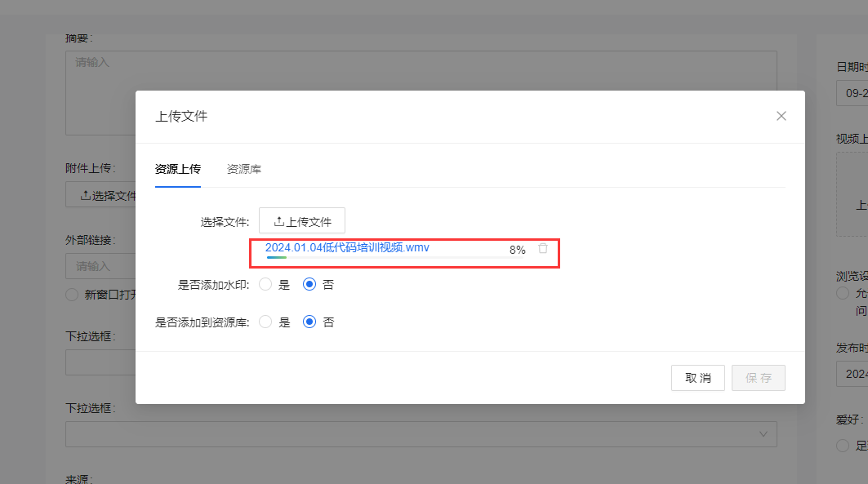Close the 上传文件 dialog with X icon
Screen dimensions: 868x484
[781, 116]
